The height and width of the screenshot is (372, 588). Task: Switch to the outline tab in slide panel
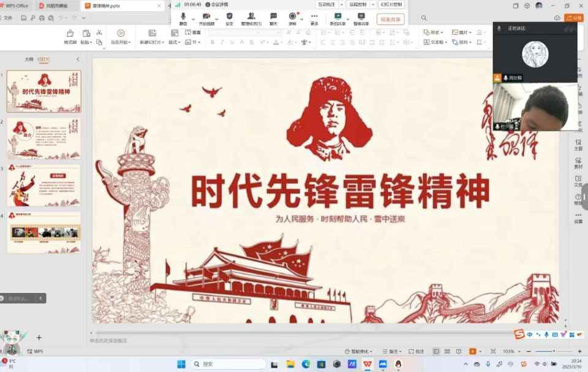point(29,59)
